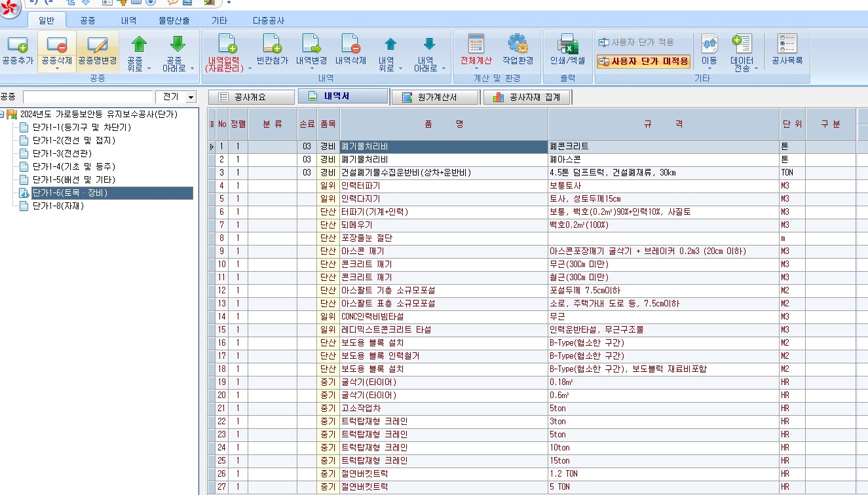
Task: Collapse the 2024년도 가로등보안등 tree root
Action: (3, 114)
